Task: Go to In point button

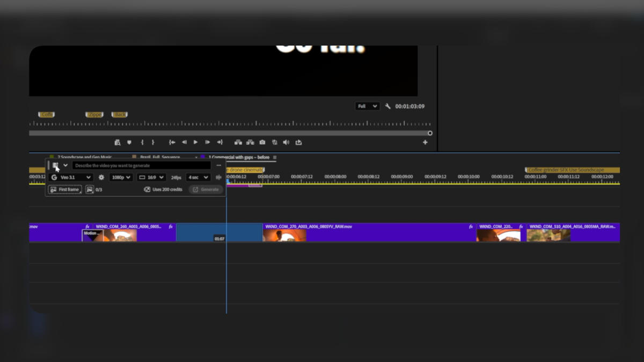Action: [x=172, y=142]
